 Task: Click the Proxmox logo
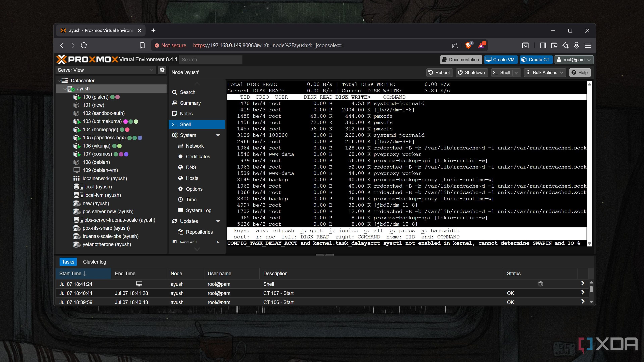(x=87, y=59)
